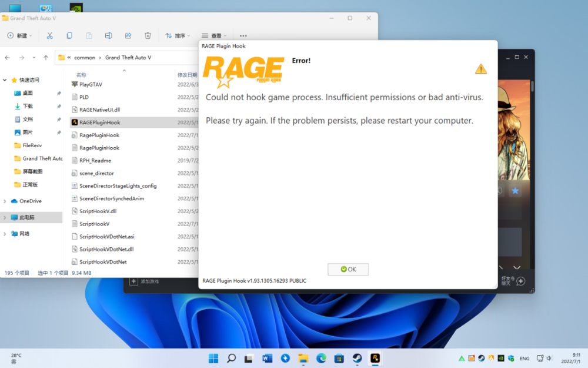This screenshot has height=368, width=588.
Task: Open the 查看 (View) dropdown
Action: pos(213,36)
